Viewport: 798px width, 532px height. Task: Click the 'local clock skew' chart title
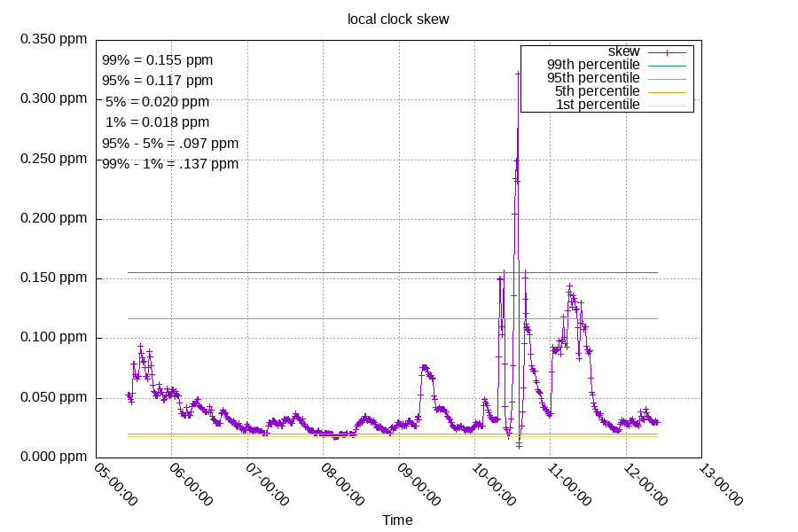(398, 19)
